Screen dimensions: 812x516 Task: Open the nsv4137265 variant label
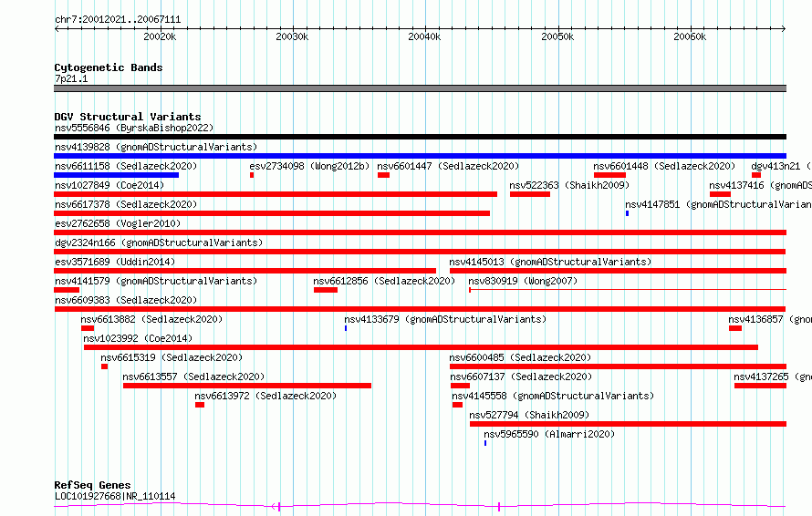coord(773,377)
